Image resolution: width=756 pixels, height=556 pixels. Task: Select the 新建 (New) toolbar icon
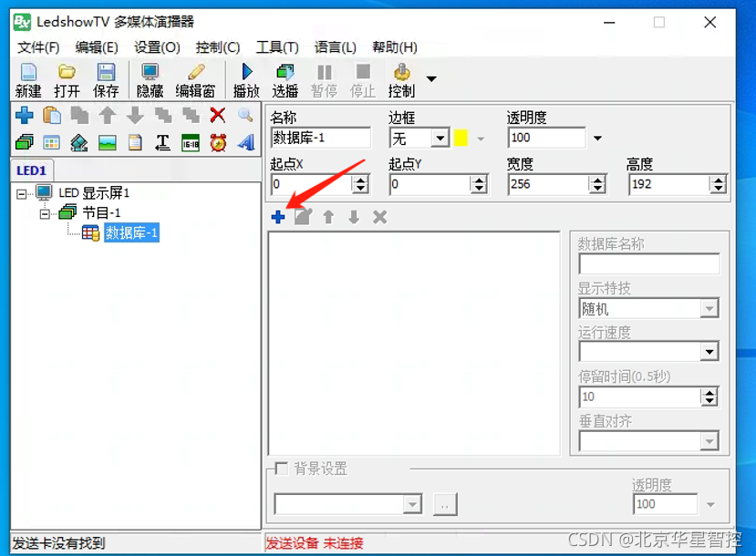[x=27, y=77]
